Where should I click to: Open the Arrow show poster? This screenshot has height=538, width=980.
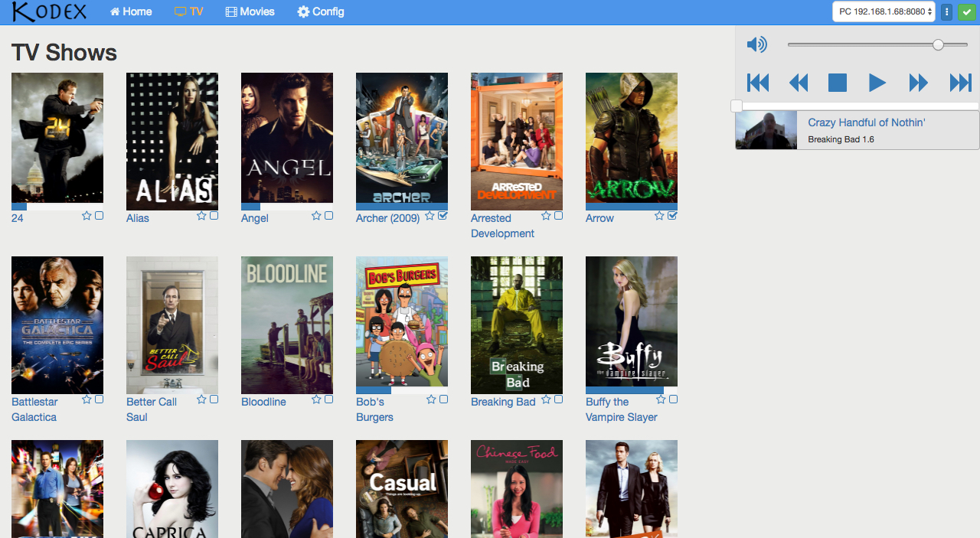tap(632, 138)
